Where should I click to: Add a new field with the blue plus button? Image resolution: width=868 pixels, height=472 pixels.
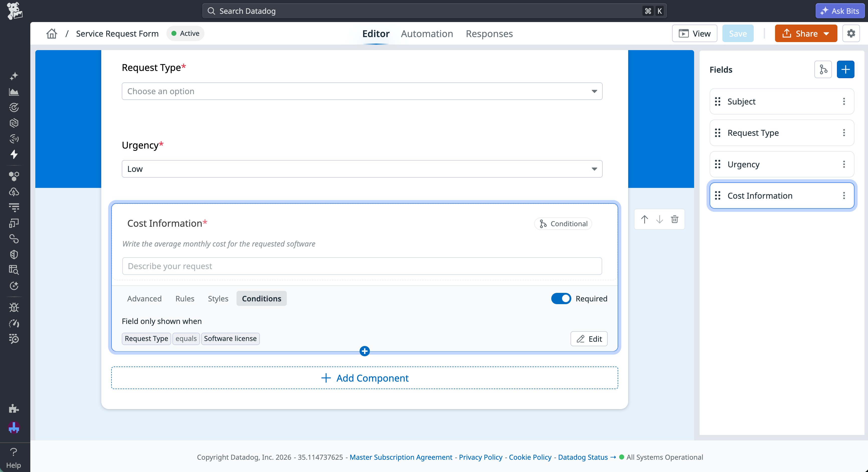[845, 69]
